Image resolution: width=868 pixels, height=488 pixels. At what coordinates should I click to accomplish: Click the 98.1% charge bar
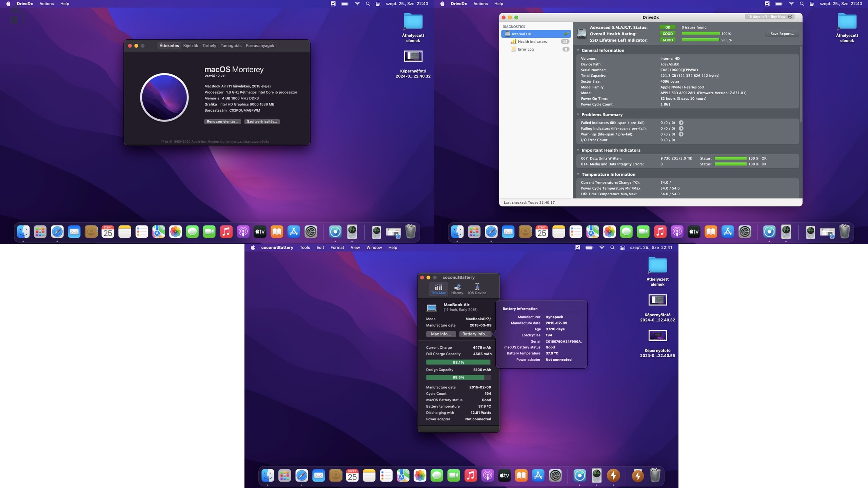[458, 363]
